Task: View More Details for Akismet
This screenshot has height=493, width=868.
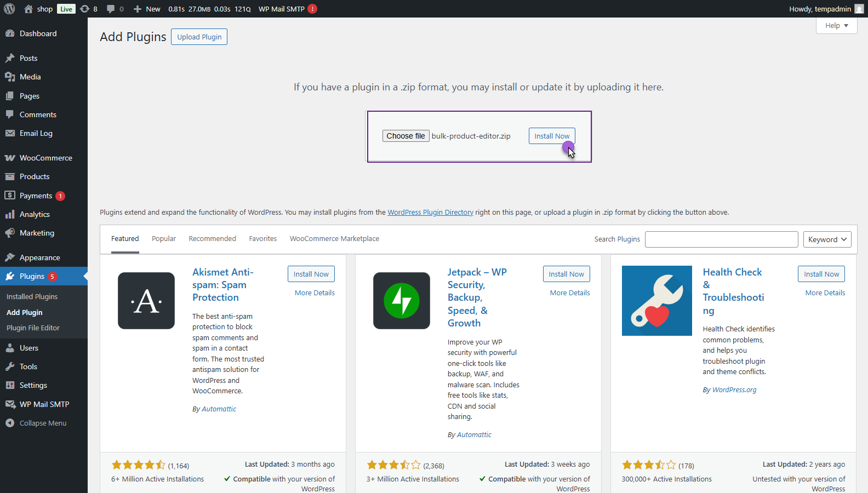Action: [x=315, y=293]
